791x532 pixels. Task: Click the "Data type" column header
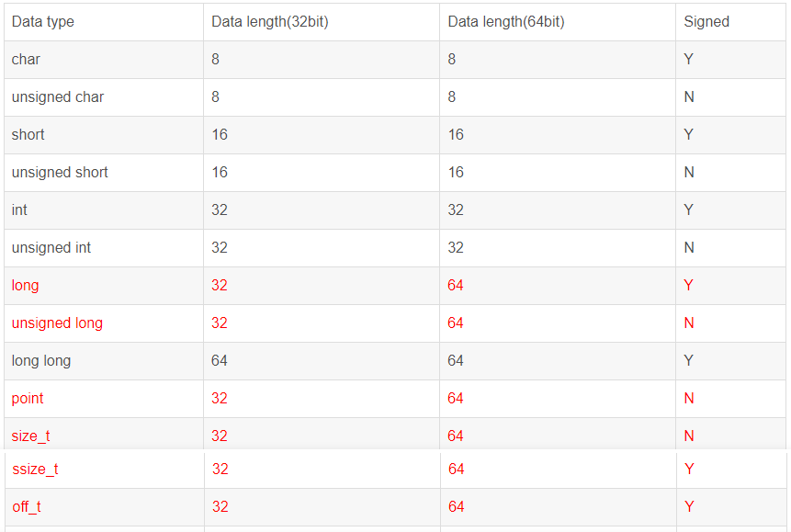(43, 22)
